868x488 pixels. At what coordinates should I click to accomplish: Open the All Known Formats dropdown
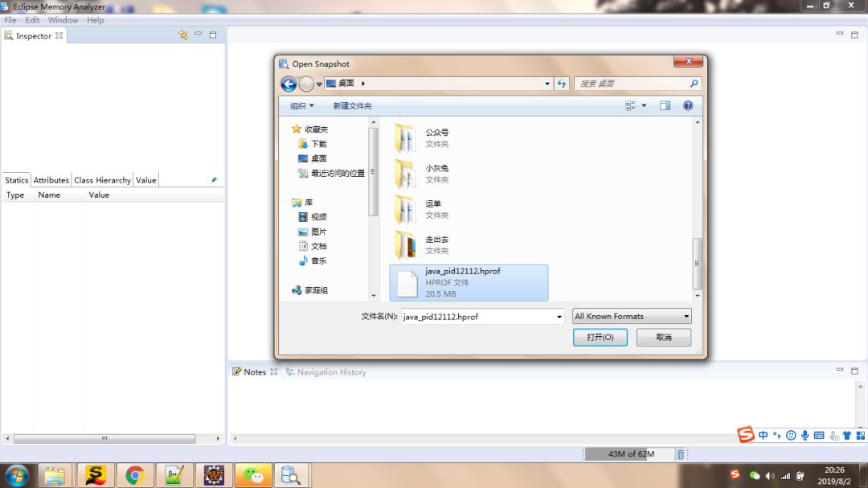[632, 316]
